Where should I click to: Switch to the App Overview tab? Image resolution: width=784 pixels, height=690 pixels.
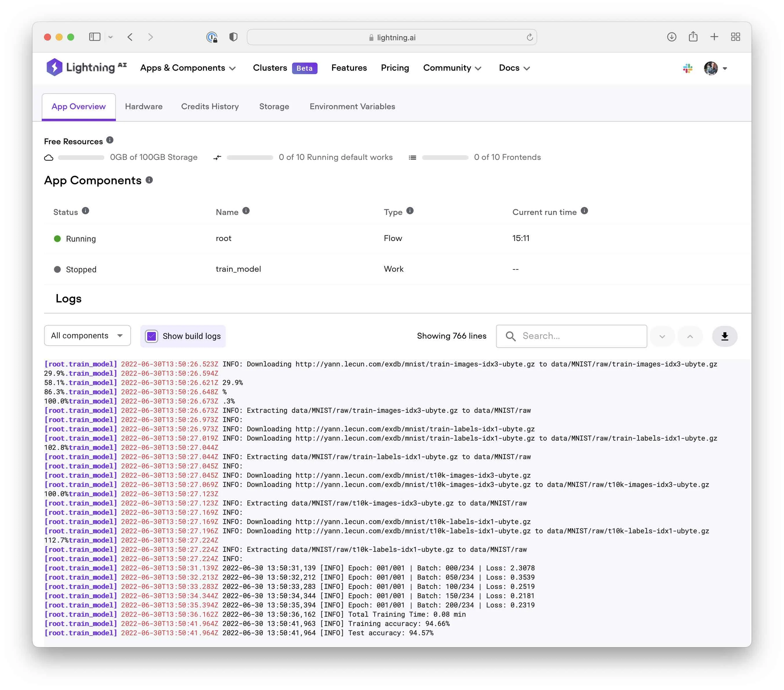(x=79, y=107)
